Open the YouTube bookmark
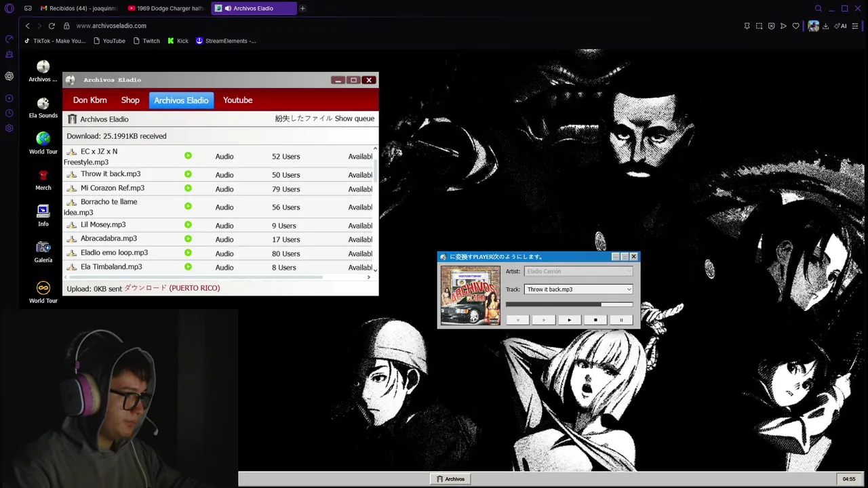 109,41
